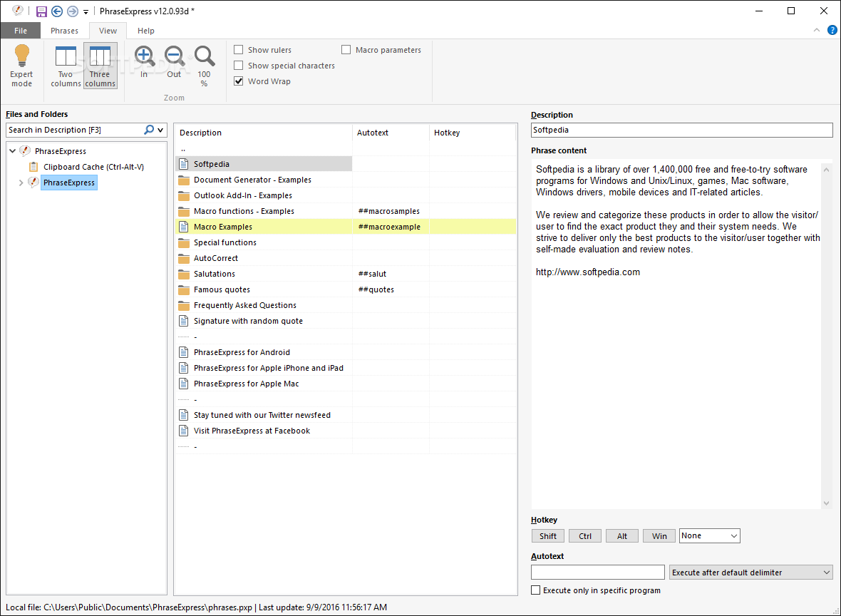Toggle the Win hotkey modifier
The image size is (841, 616).
[659, 536]
